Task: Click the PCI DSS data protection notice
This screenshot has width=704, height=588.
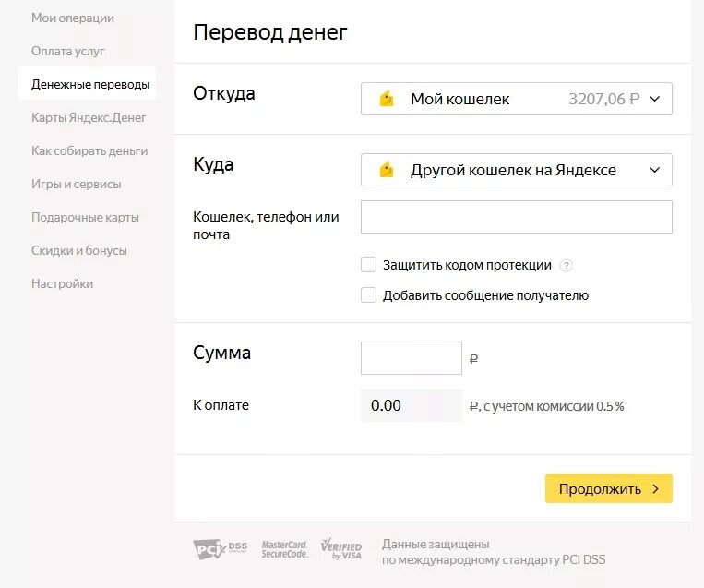Action: tap(494, 552)
